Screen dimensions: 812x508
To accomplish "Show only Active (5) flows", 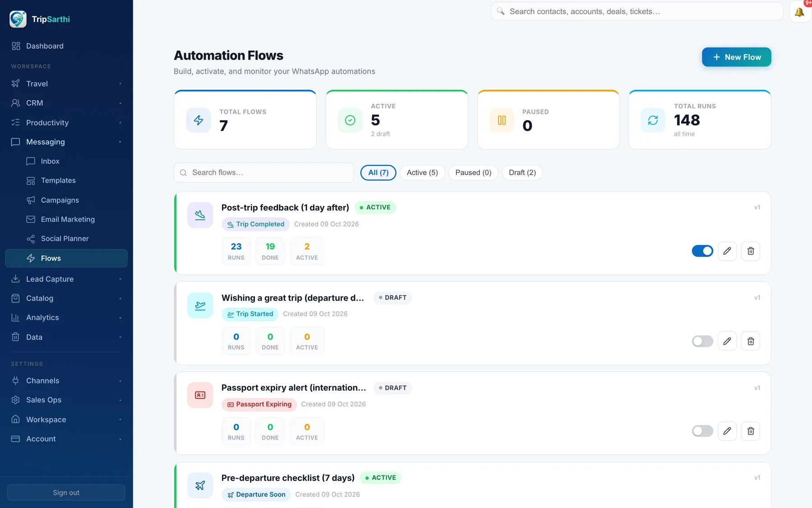I will [x=422, y=172].
